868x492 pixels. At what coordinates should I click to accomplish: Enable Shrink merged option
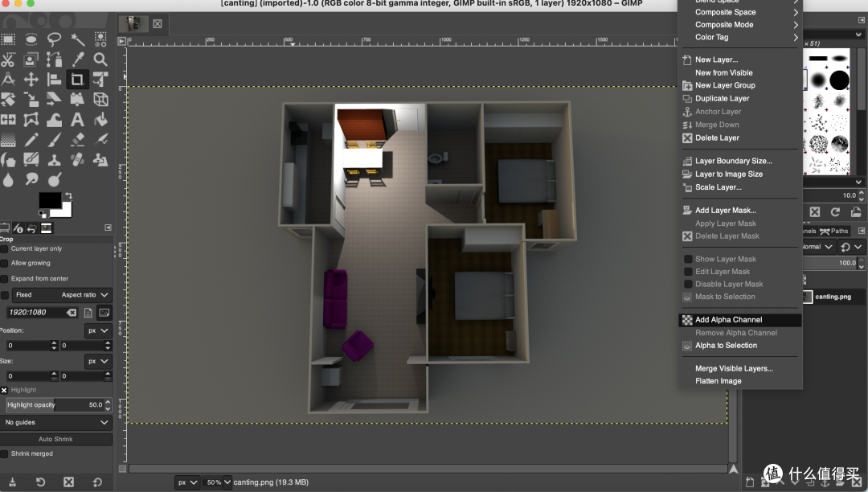coord(5,453)
